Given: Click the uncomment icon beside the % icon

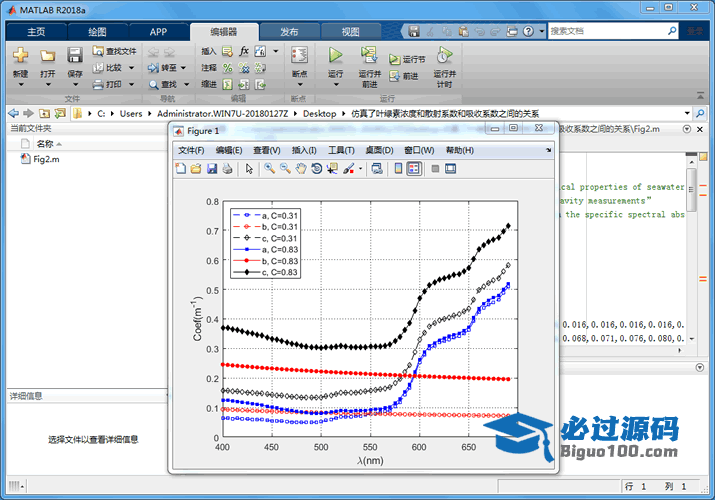Looking at the screenshot, I should tap(244, 68).
